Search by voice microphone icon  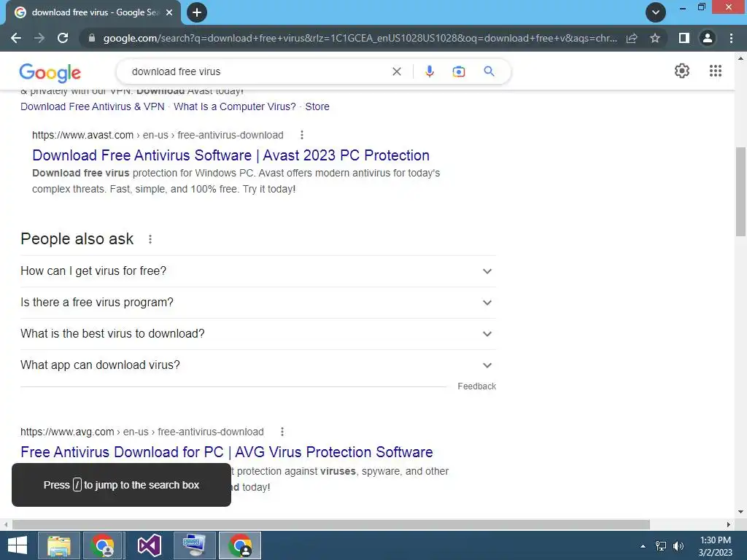point(429,71)
